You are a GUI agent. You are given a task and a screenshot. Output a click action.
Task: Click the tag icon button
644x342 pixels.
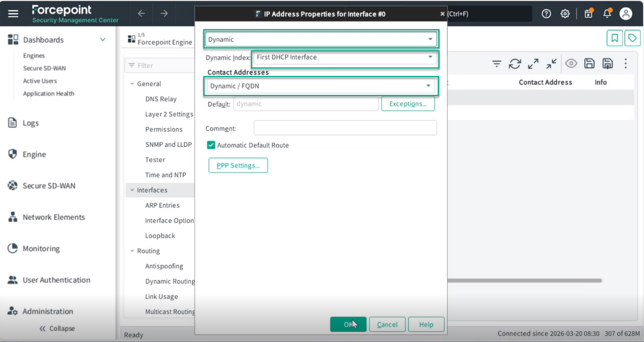click(x=632, y=38)
